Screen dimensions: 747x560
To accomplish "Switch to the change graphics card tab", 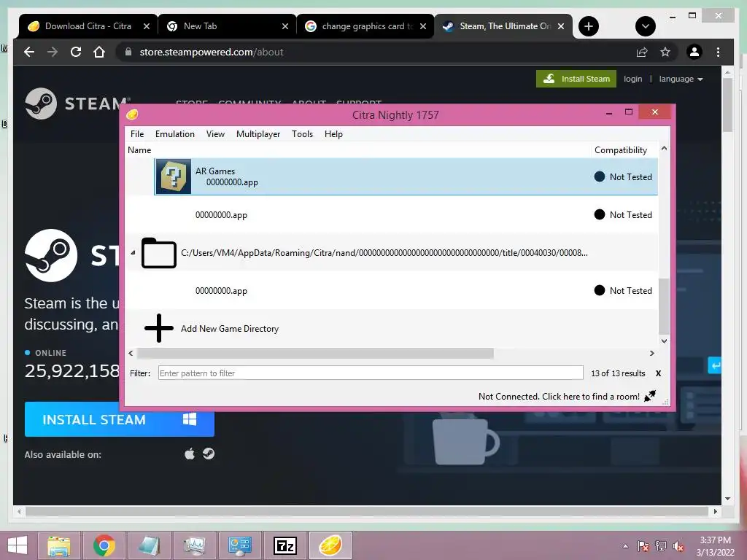I will pos(367,26).
